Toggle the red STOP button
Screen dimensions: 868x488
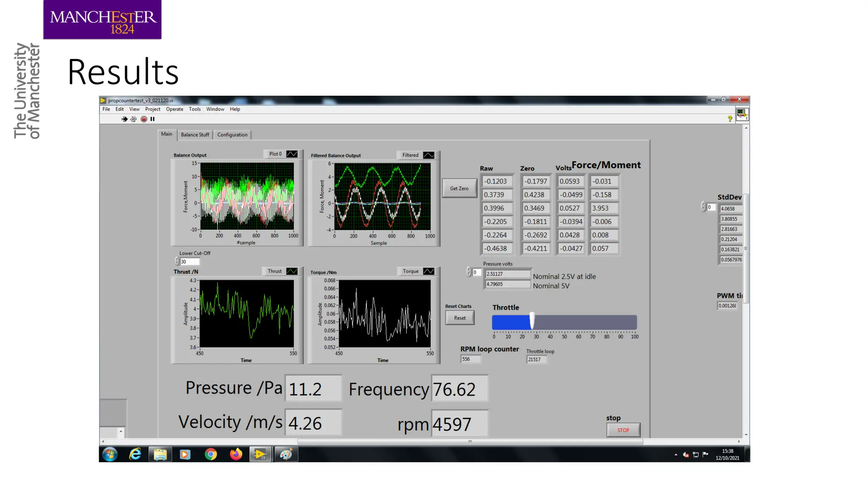[x=623, y=430]
